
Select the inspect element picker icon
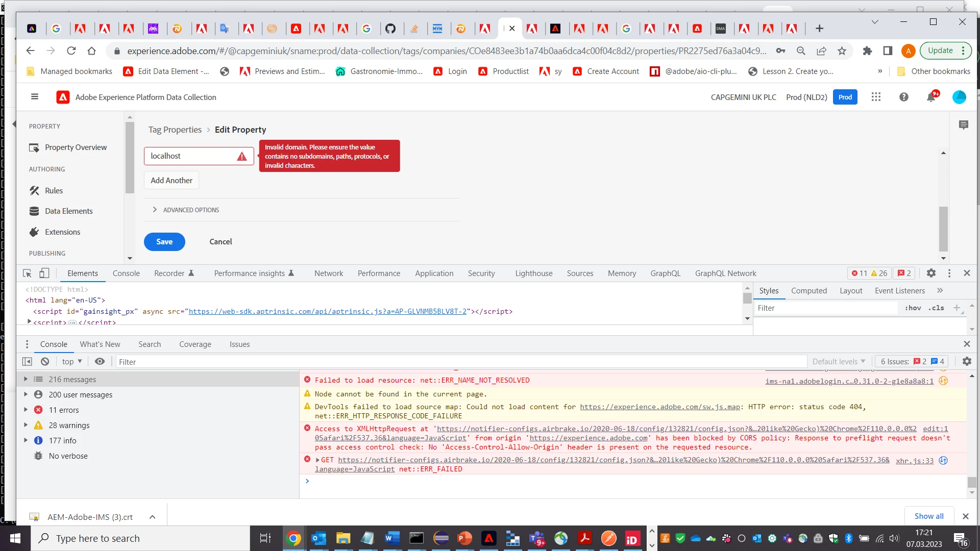[x=28, y=273]
